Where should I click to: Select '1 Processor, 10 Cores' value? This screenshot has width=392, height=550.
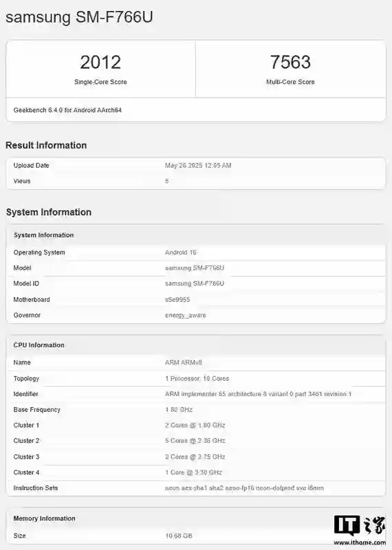197,379
